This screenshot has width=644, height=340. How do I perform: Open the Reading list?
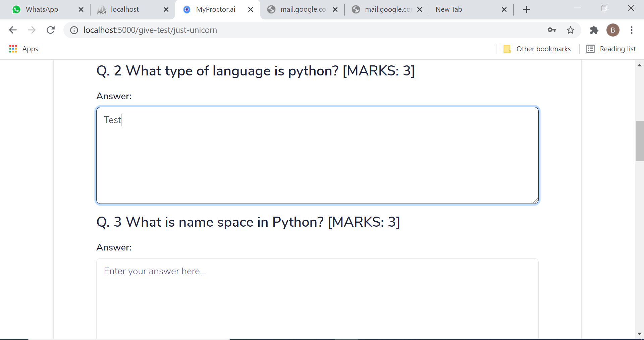tap(611, 49)
